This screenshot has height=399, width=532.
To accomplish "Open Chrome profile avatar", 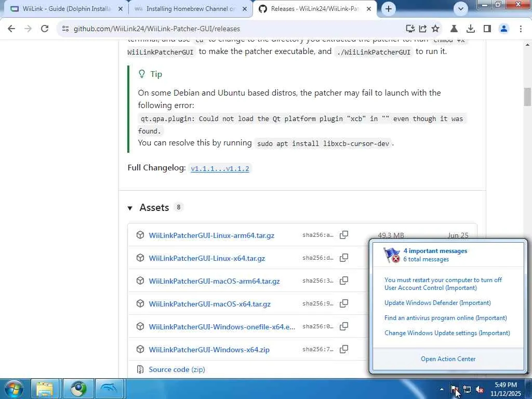I will (x=504, y=29).
